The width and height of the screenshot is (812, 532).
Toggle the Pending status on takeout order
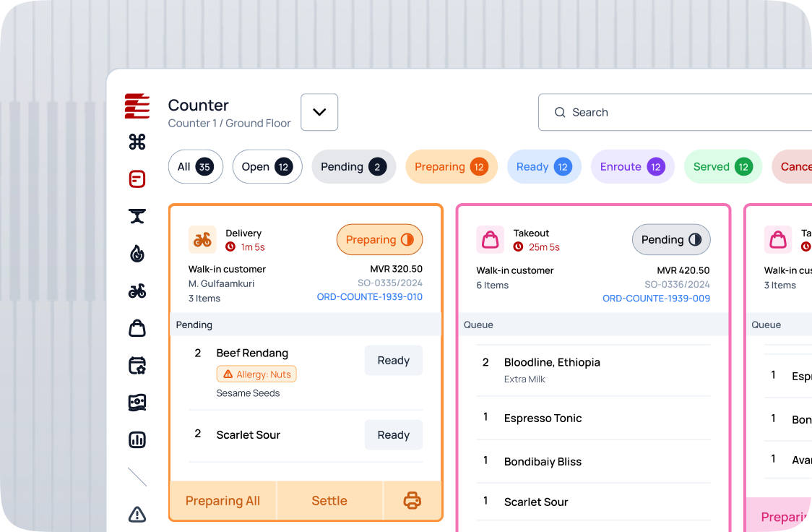point(671,240)
